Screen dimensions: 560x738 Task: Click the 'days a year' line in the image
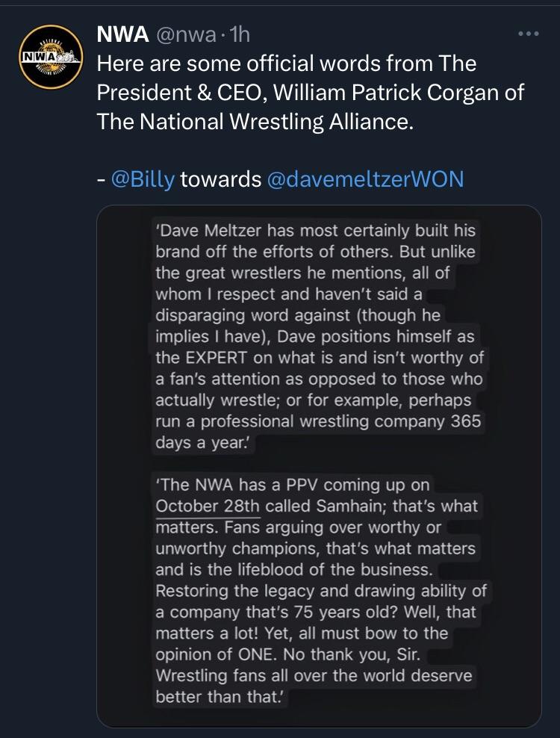(x=202, y=443)
